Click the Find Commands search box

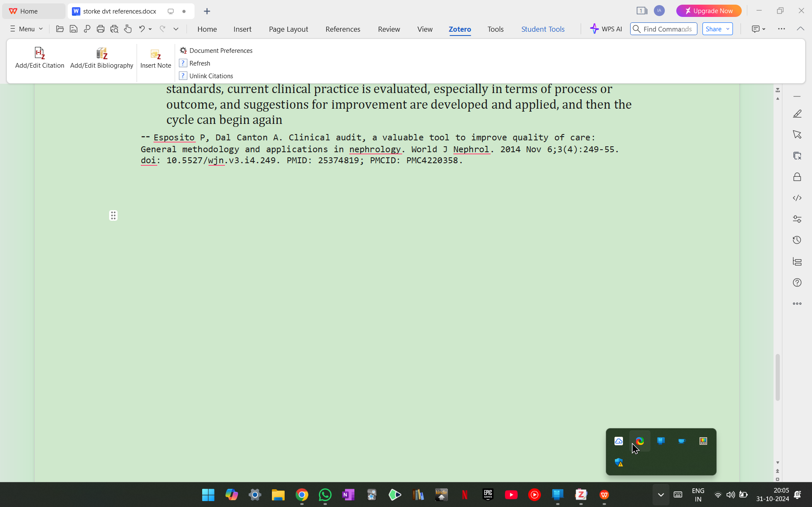[x=667, y=29]
